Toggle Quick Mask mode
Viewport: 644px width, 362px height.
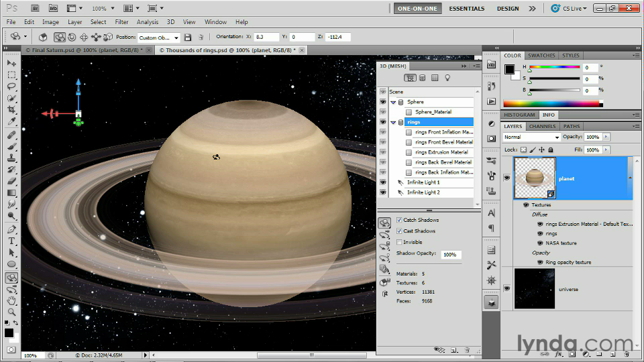pos(11,350)
